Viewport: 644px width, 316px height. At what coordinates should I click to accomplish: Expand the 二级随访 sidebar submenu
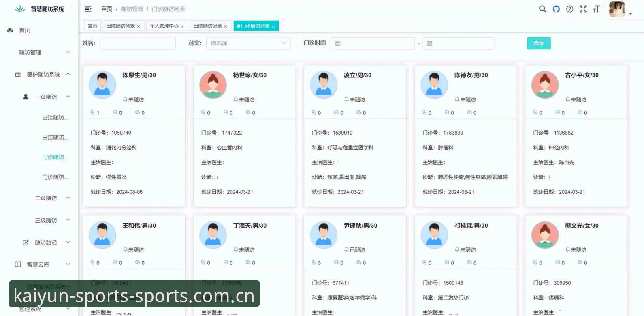68,198
